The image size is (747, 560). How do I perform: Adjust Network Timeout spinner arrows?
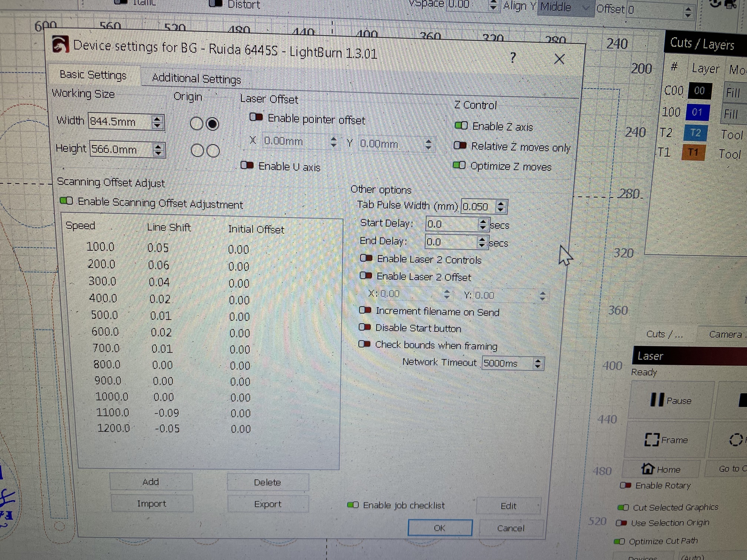tap(538, 363)
